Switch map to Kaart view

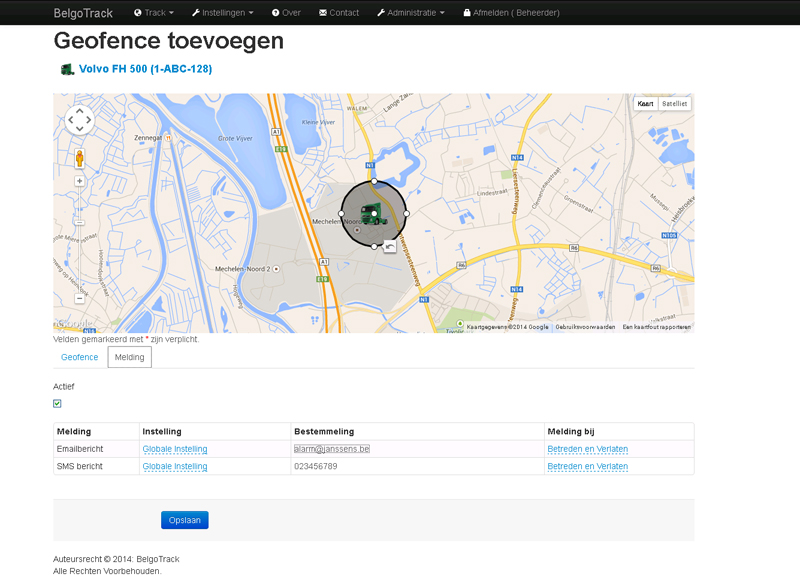[645, 104]
